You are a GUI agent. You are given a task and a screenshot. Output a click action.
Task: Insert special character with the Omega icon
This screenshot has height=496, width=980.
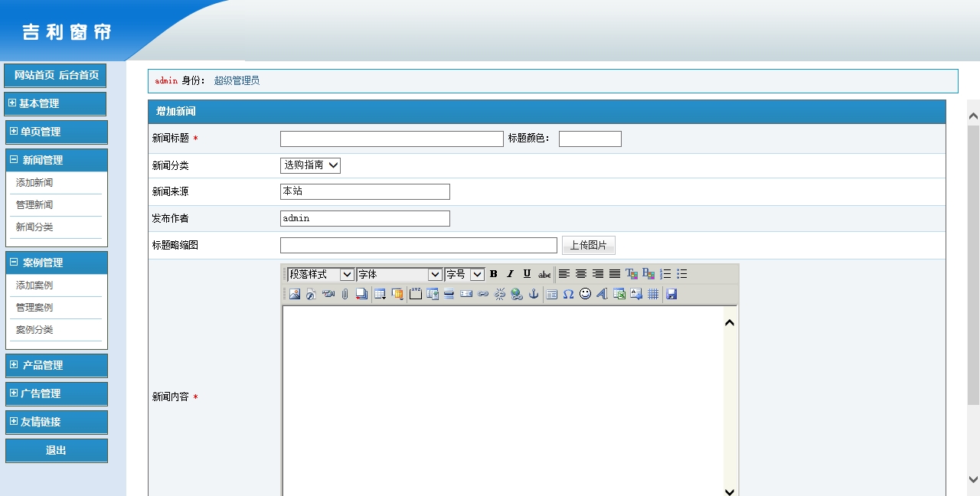(x=568, y=294)
